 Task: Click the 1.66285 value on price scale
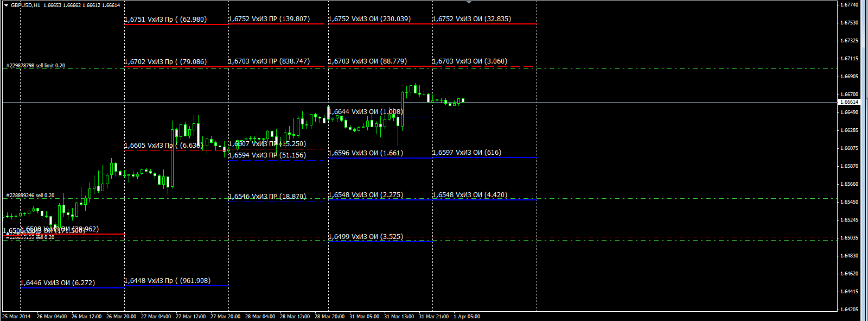pyautogui.click(x=850, y=130)
